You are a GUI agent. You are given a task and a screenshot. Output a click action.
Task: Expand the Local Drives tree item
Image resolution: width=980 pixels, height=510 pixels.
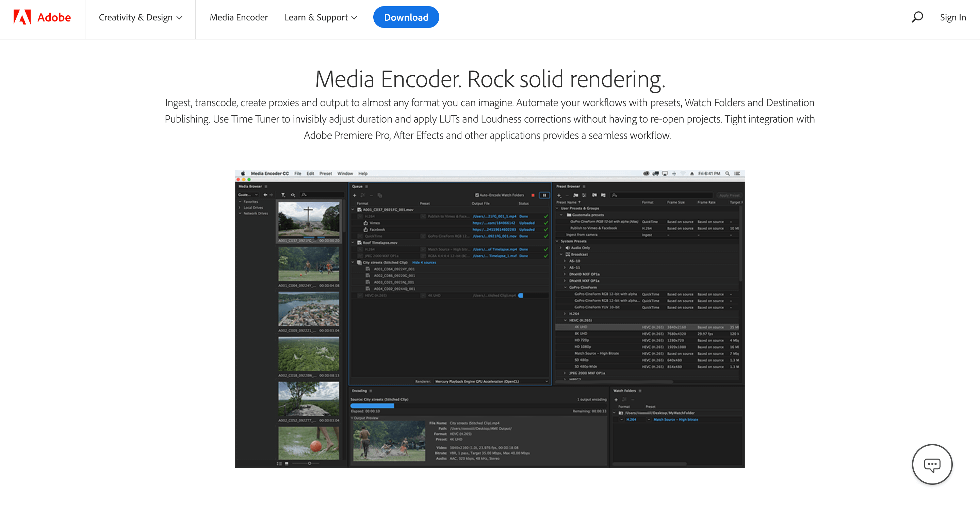(x=240, y=208)
